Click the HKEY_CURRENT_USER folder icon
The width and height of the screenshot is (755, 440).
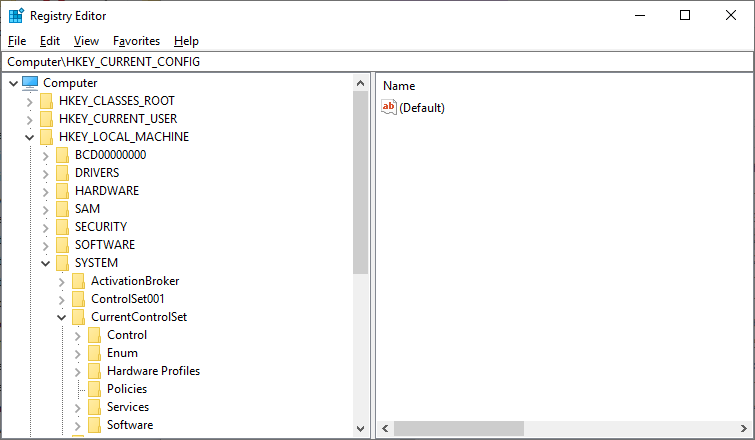click(x=46, y=119)
